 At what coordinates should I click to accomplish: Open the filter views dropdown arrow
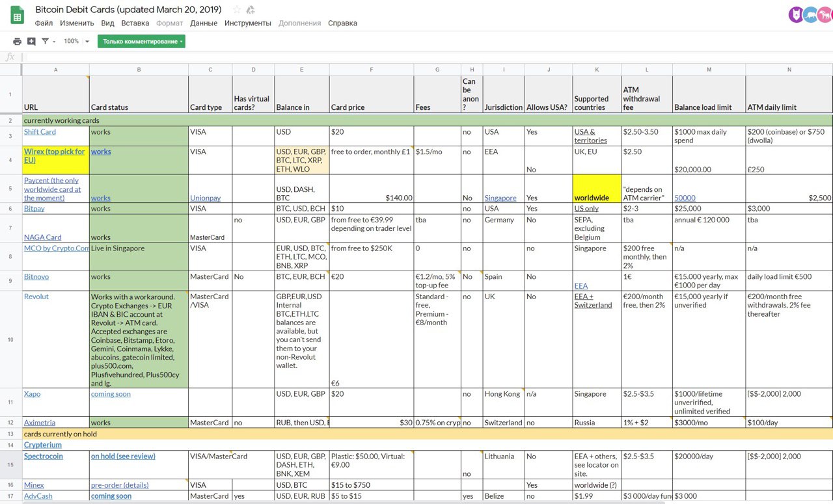click(x=54, y=42)
